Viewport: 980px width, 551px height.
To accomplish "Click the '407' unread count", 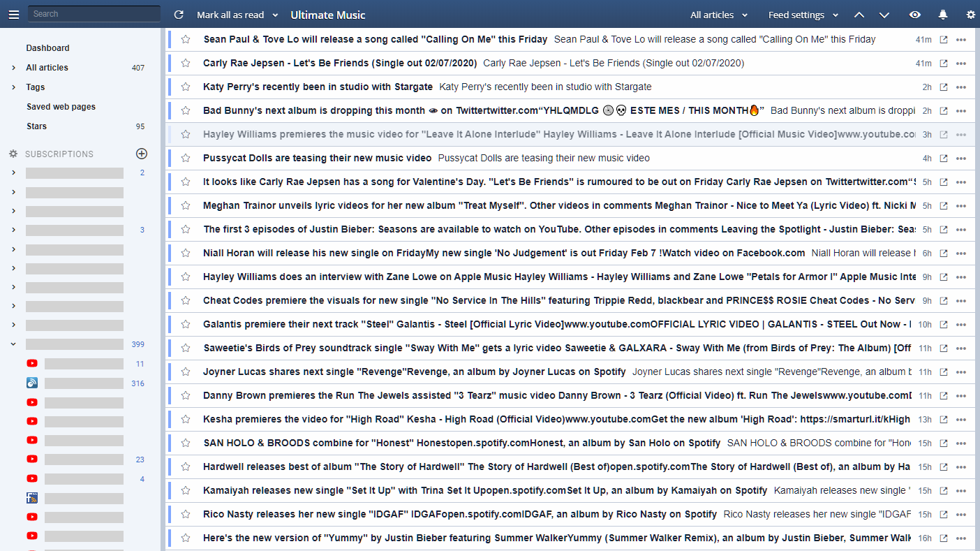I will tap(138, 68).
